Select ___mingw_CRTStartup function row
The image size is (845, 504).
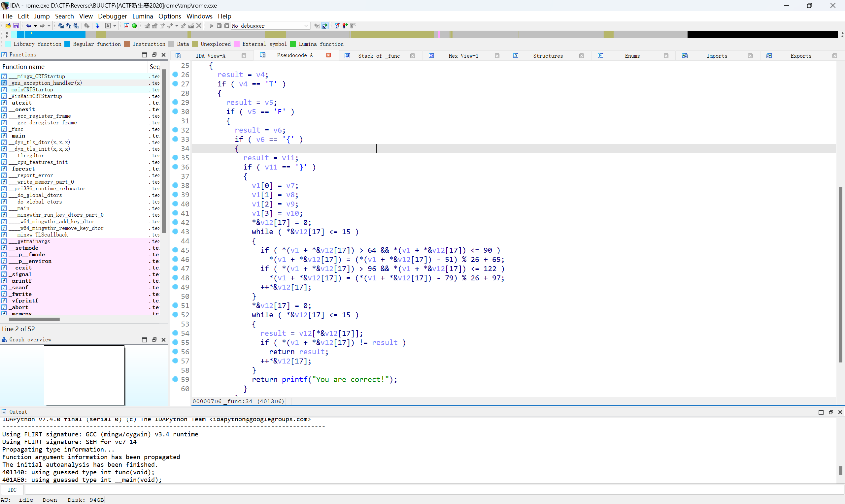80,77
